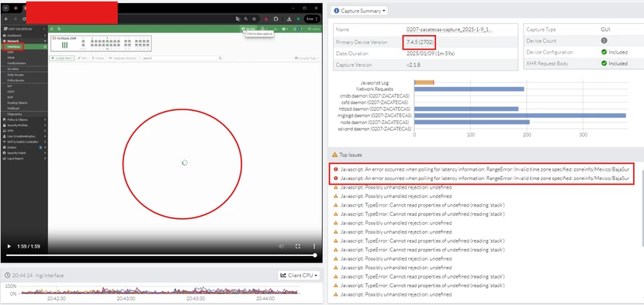Viewport: 644px width, 305px height.
Task: Expand the Dashboard sidebar menu
Action: point(24,36)
